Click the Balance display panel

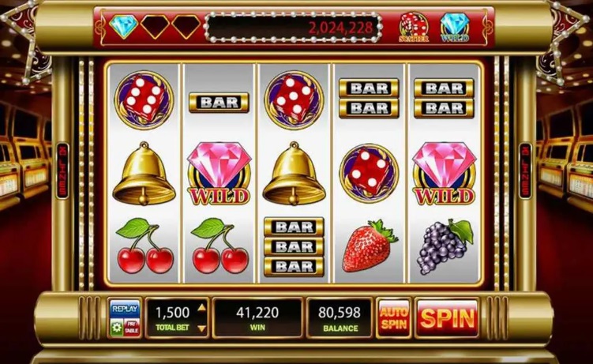[340, 318]
